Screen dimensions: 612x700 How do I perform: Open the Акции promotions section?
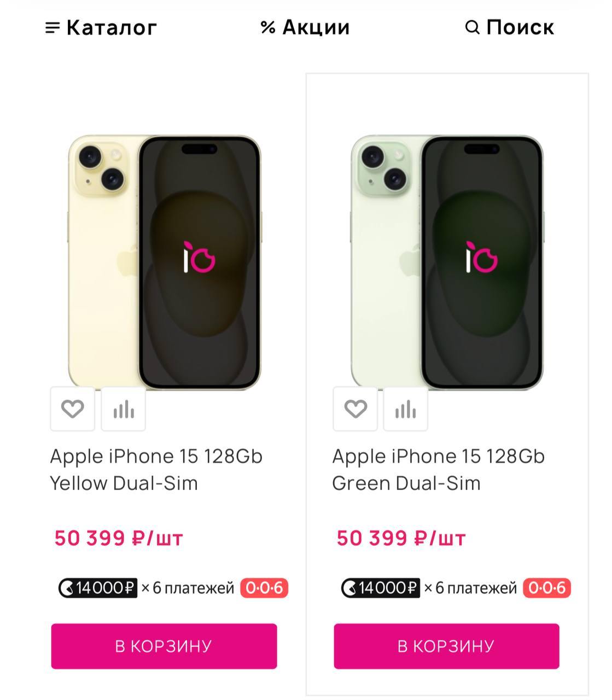pyautogui.click(x=316, y=27)
